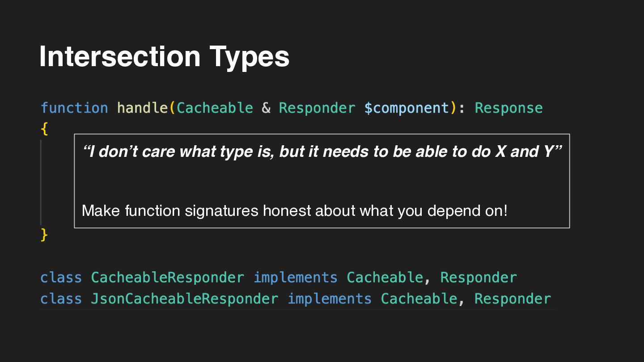Click the opening yellow curly brace
The height and width of the screenshot is (362, 644).
click(x=44, y=129)
